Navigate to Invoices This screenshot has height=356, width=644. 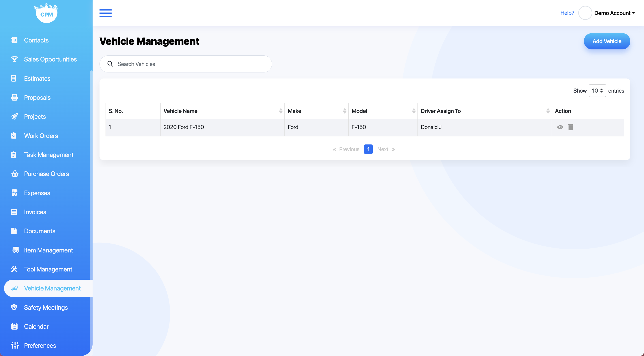pyautogui.click(x=35, y=212)
